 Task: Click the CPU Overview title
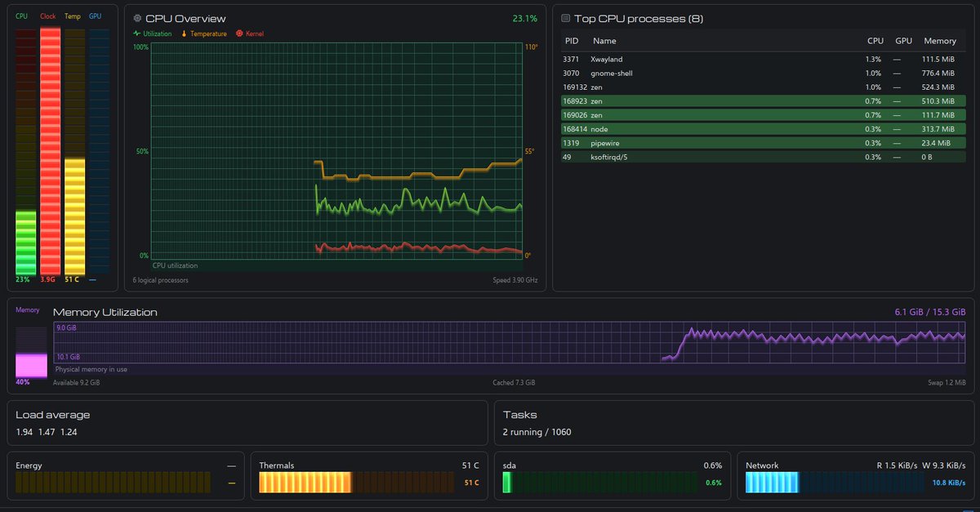click(x=185, y=19)
